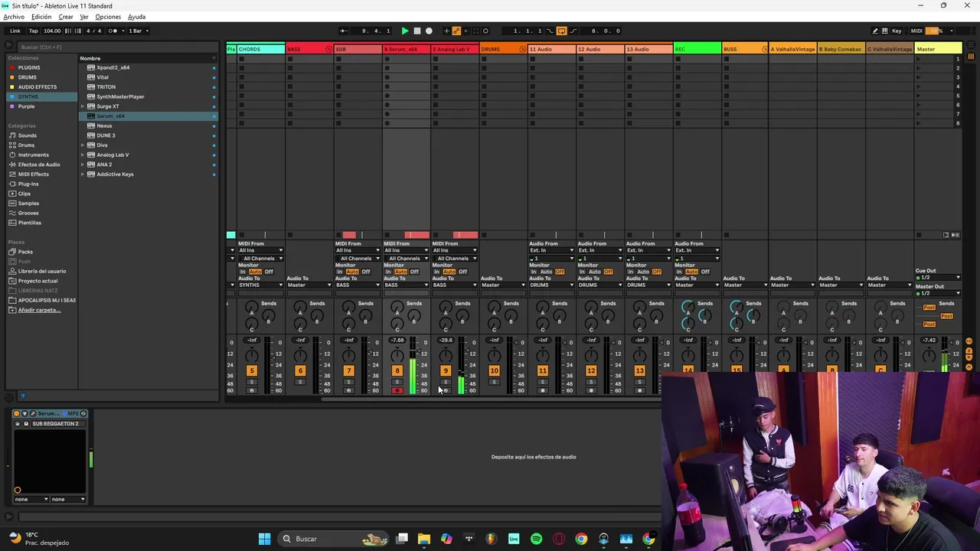Toggle Serum device activator in device view
Image resolution: width=980 pixels, height=551 pixels.
16,413
